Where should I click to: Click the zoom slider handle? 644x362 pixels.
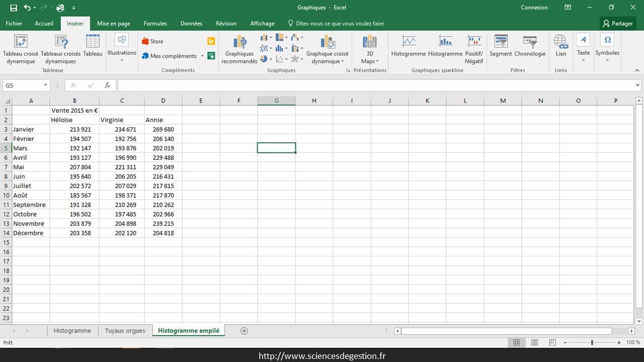[x=592, y=342]
